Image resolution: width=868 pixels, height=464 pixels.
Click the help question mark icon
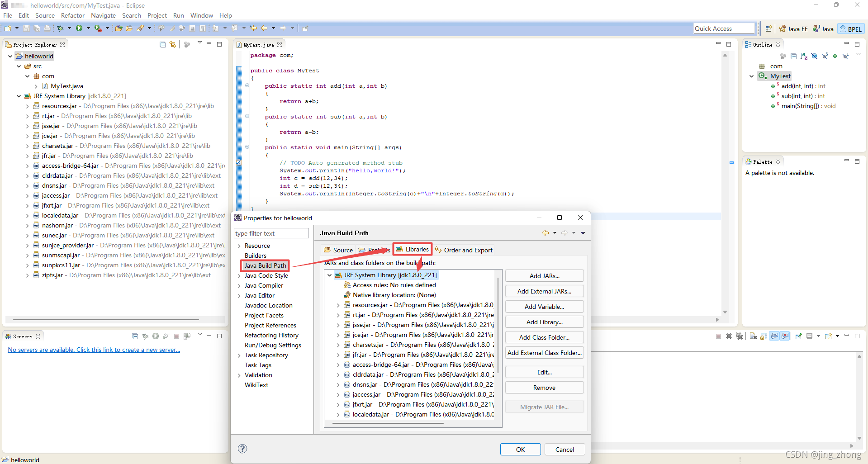[242, 449]
